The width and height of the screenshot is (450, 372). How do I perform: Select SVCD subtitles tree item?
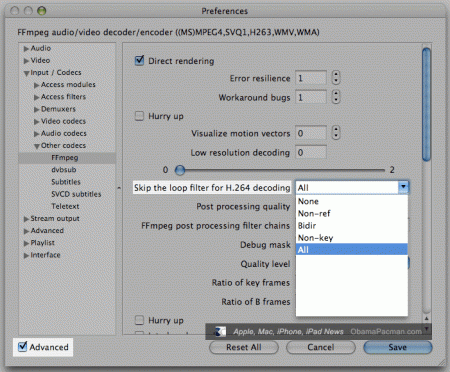pos(76,194)
